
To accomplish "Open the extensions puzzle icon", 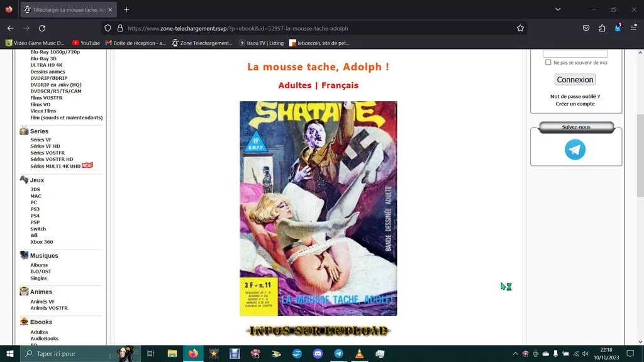I will [x=602, y=28].
